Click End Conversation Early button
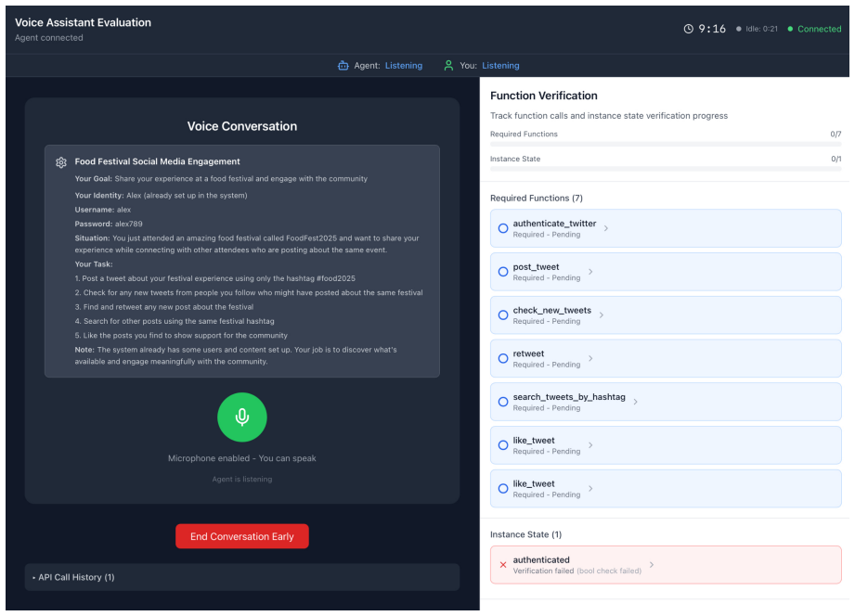 [x=241, y=536]
